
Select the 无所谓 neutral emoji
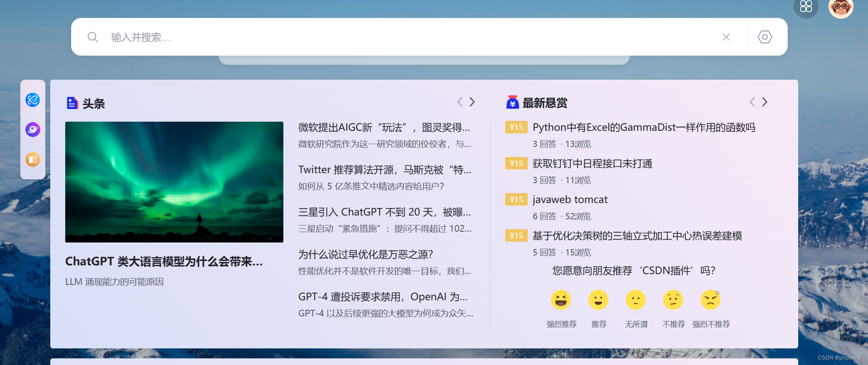coord(636,300)
